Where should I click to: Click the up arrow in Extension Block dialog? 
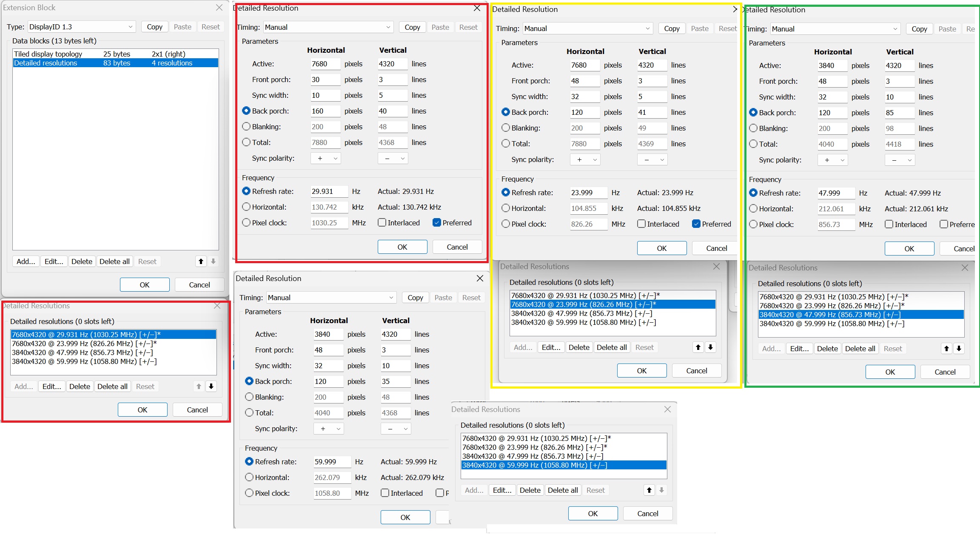click(x=201, y=261)
